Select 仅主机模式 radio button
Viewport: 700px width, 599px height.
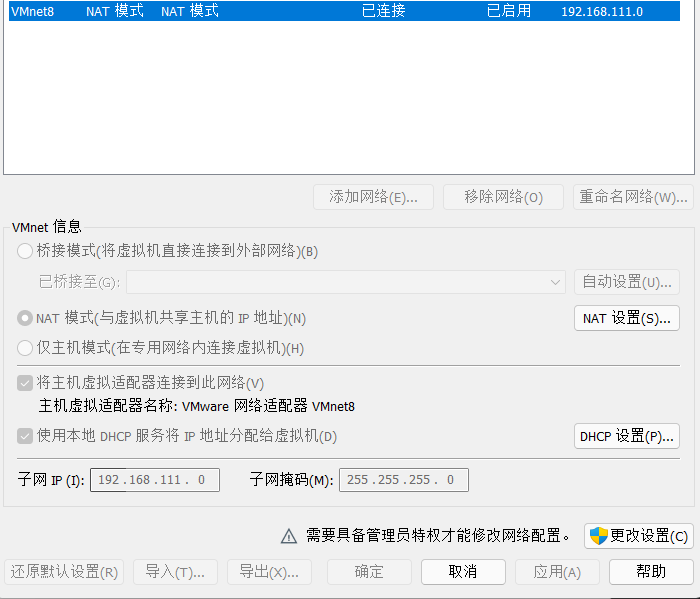pos(25,348)
